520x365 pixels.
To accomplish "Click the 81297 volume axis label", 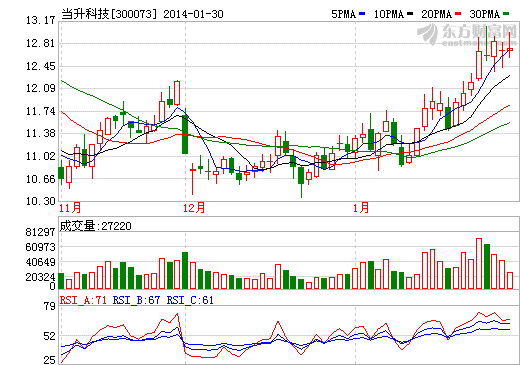I will click(40, 232).
